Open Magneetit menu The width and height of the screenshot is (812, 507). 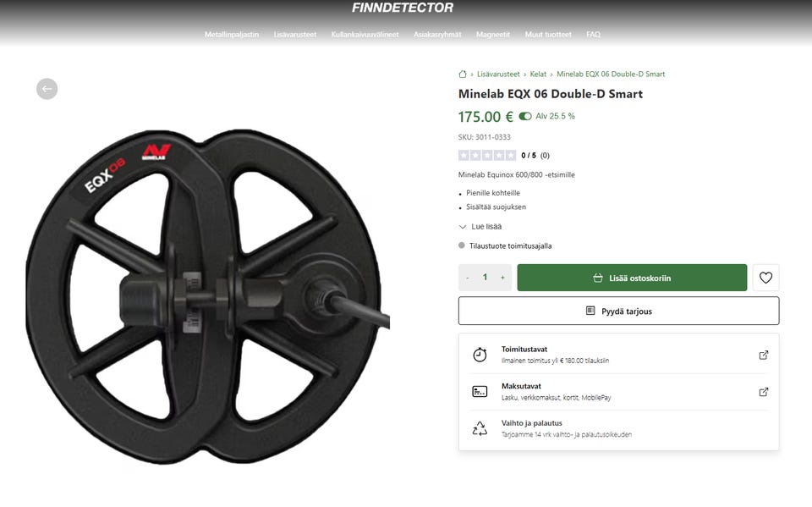click(x=493, y=34)
